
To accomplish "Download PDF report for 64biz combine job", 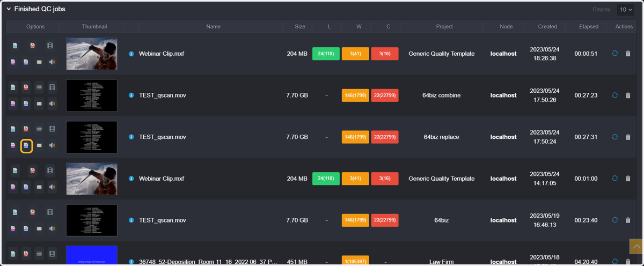I will (26, 87).
